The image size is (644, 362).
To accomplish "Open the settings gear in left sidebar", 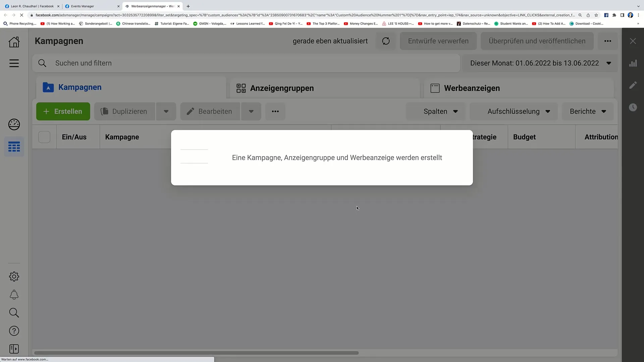I will (x=14, y=277).
